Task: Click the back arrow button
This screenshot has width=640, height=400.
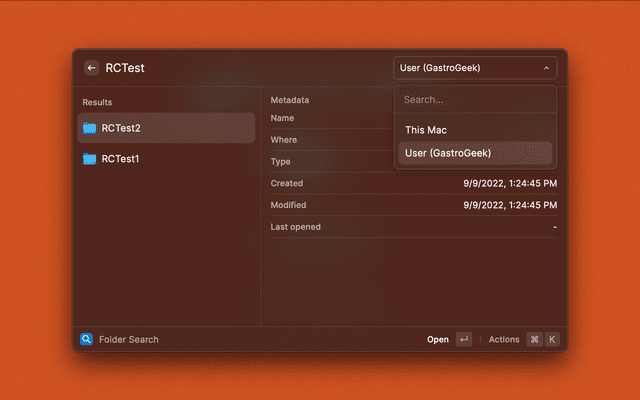Action: click(x=91, y=68)
